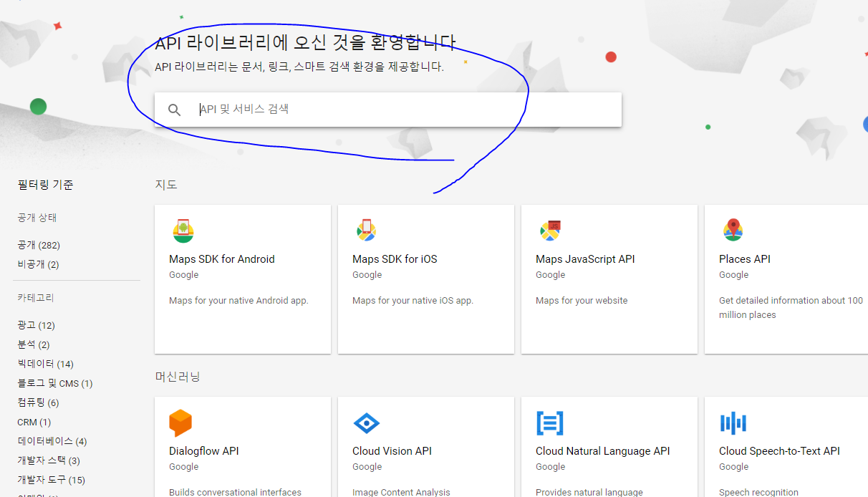Open the Maps JavaScript API title

pyautogui.click(x=585, y=259)
